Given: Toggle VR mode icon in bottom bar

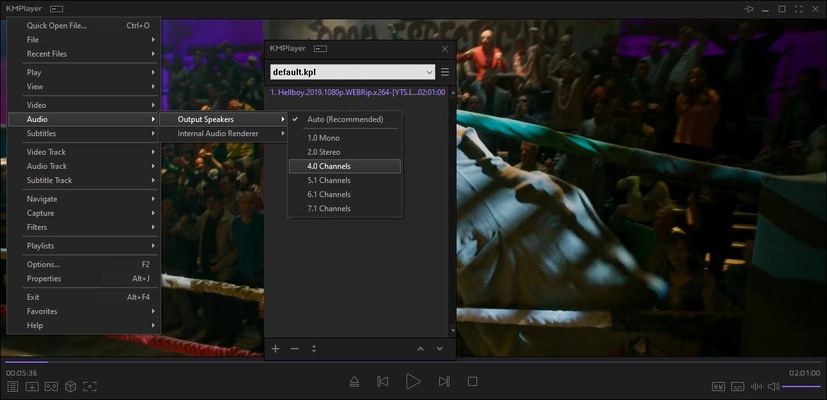Looking at the screenshot, I should coord(51,386).
